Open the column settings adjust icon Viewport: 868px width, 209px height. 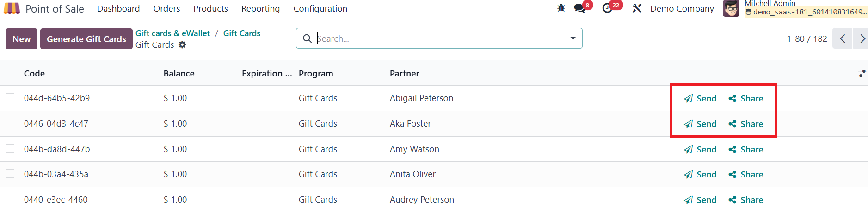point(862,73)
